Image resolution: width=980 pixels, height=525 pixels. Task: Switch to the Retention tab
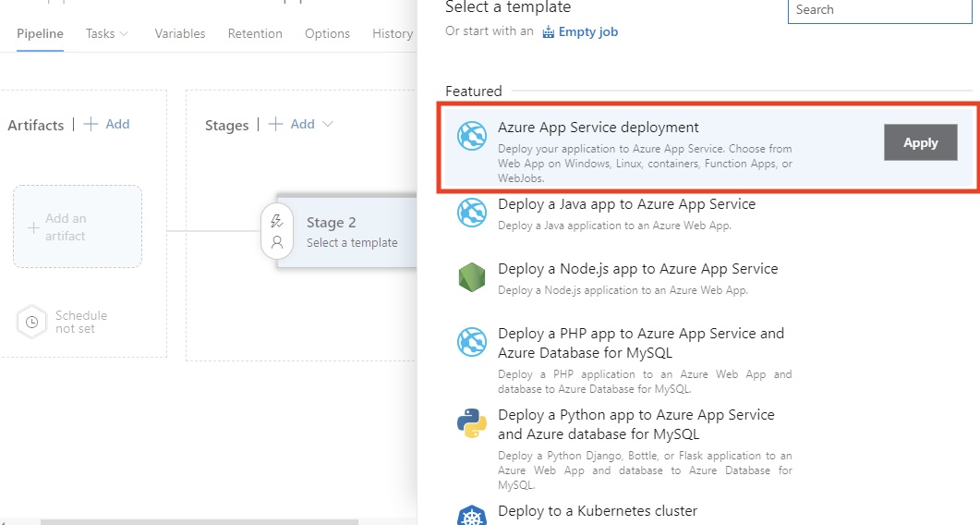pos(255,34)
